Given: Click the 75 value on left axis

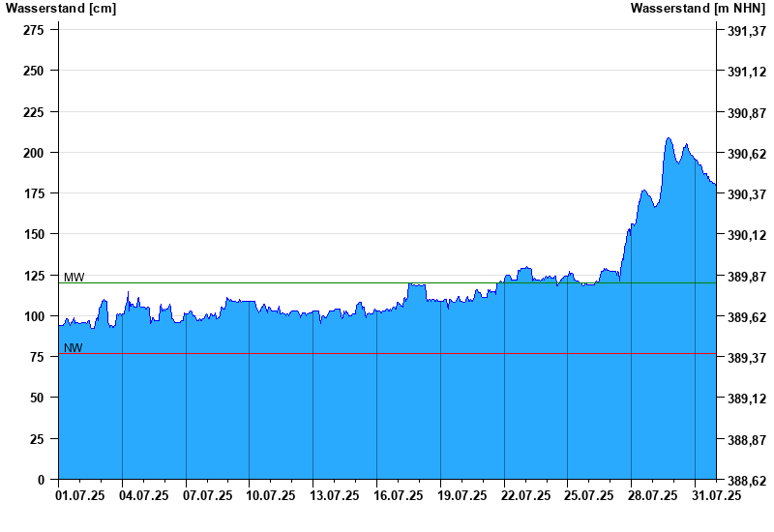Looking at the screenshot, I should 37,357.
